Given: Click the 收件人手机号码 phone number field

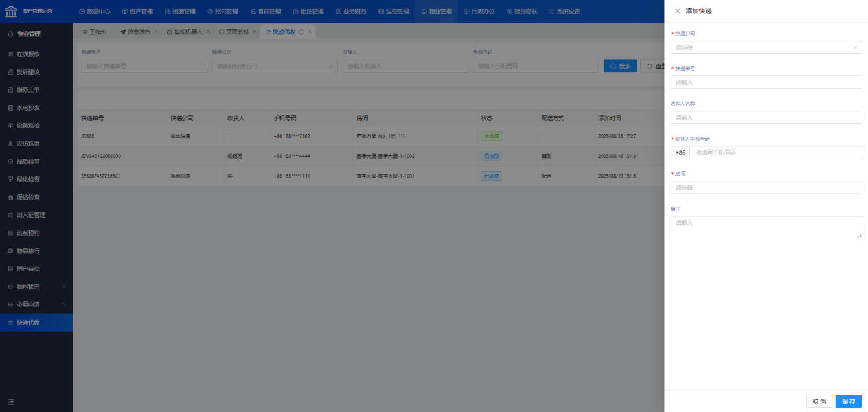Looking at the screenshot, I should pyautogui.click(x=775, y=153).
